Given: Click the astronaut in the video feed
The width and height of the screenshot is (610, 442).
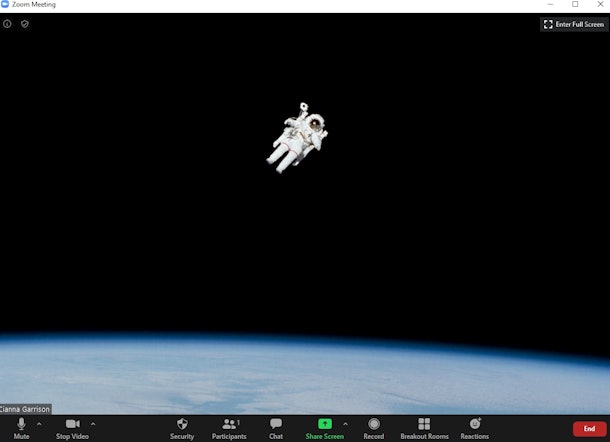Looking at the screenshot, I should 298,136.
